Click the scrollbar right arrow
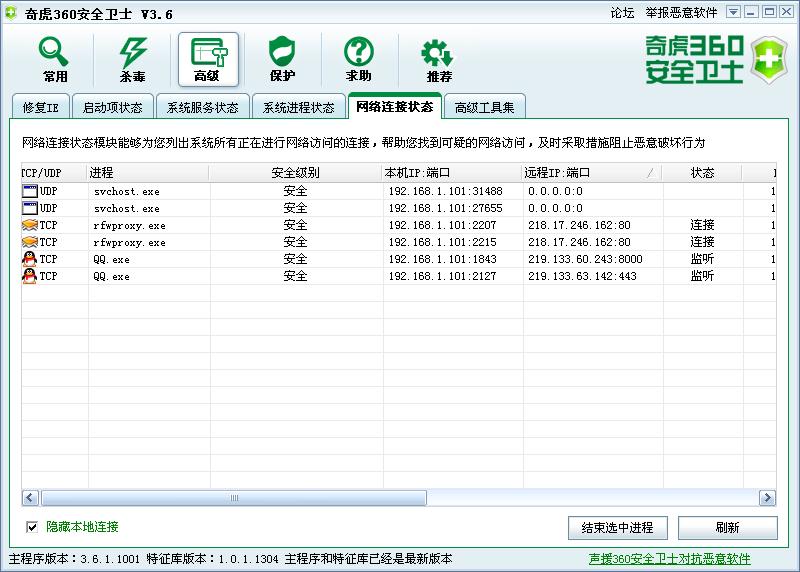 click(767, 498)
